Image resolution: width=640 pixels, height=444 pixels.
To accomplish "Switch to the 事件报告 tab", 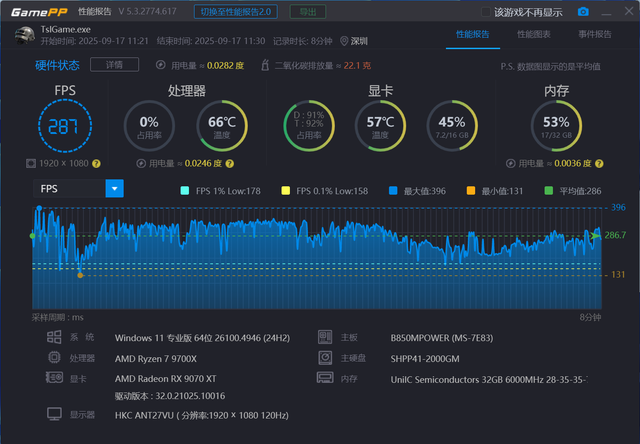I will 595,34.
